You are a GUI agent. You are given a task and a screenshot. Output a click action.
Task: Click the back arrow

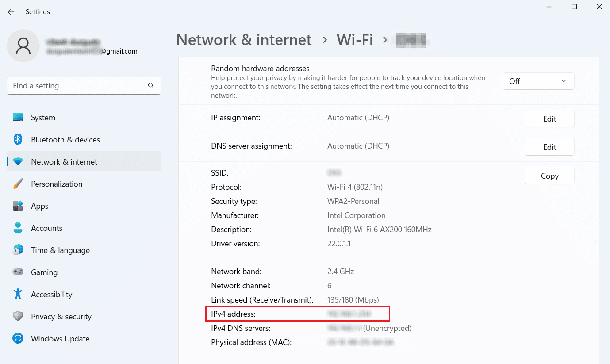(x=11, y=12)
